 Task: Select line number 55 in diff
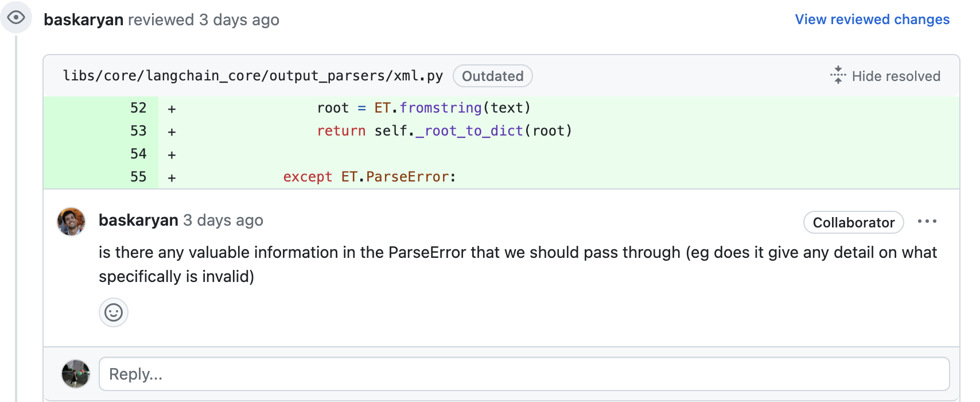coord(138,177)
